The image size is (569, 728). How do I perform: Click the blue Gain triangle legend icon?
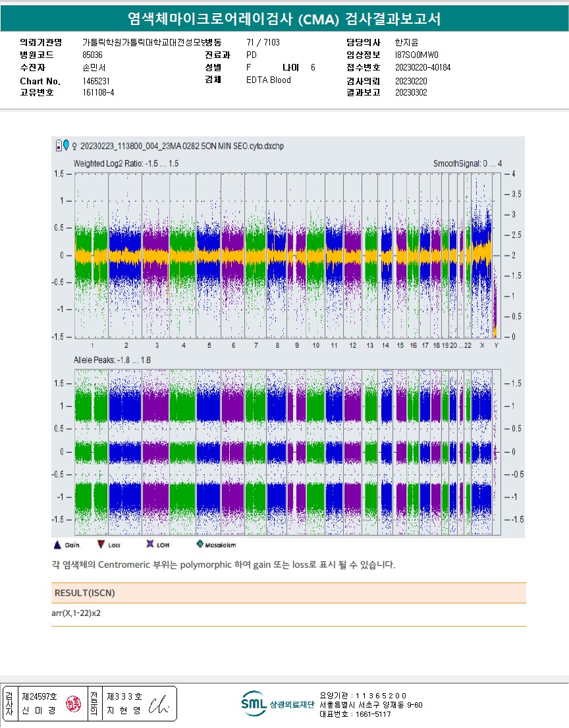point(57,544)
